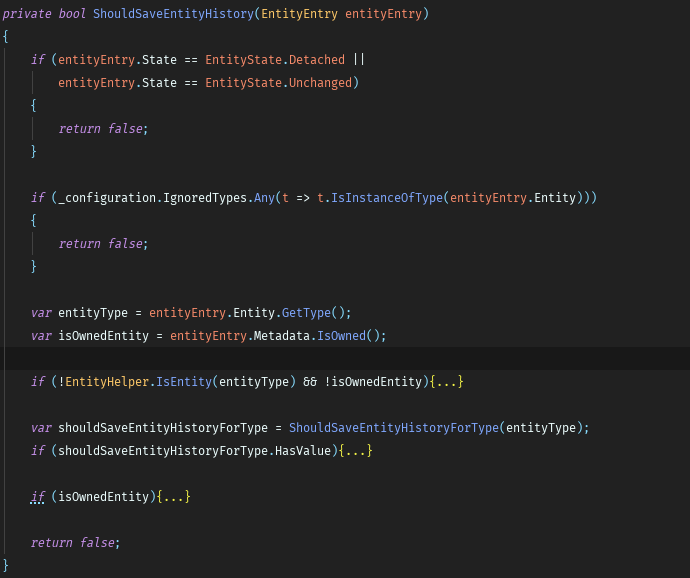Click EntityHelper class reference
The height and width of the screenshot is (578, 690).
[107, 382]
